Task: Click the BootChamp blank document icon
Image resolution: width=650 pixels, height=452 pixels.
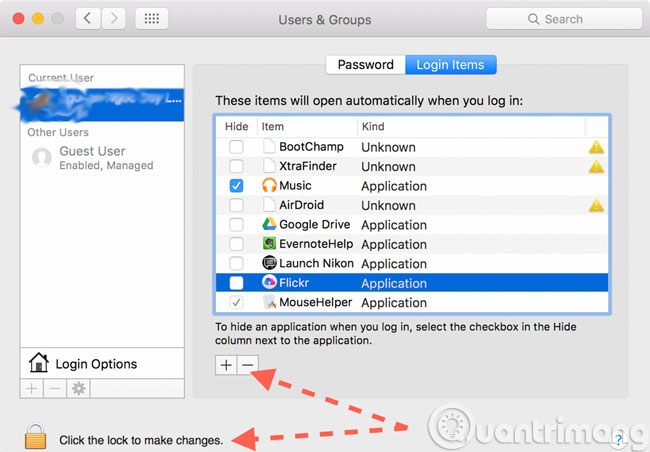Action: point(269,146)
